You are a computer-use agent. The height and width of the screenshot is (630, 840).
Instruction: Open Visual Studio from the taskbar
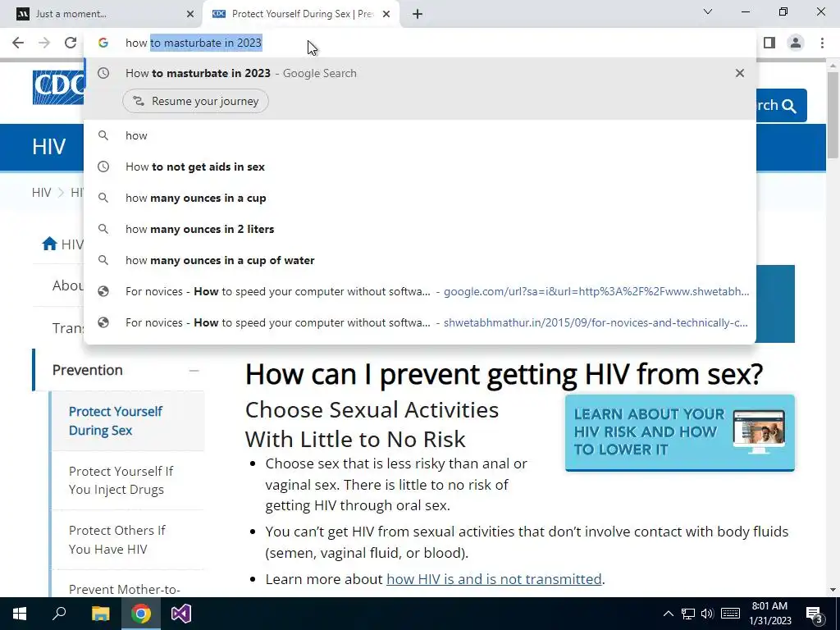click(x=181, y=614)
